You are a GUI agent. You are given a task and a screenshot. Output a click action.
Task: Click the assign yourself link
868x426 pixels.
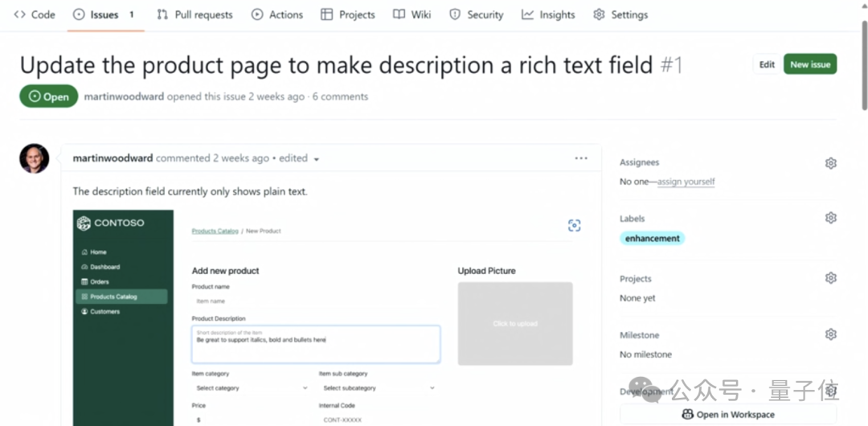tap(686, 182)
